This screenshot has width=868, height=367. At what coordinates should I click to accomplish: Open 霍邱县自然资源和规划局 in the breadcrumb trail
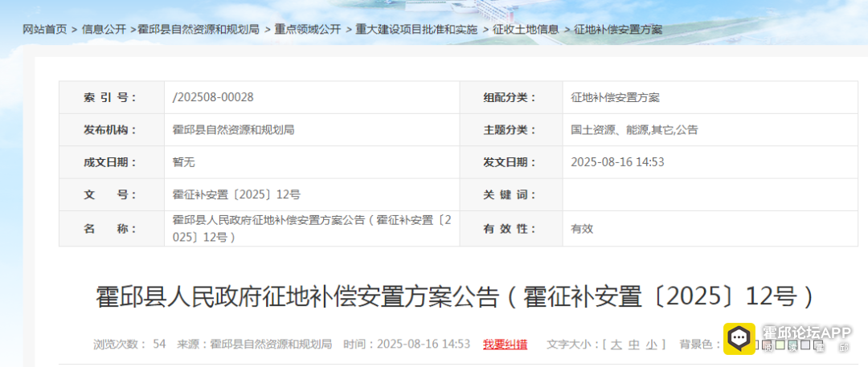tap(199, 29)
